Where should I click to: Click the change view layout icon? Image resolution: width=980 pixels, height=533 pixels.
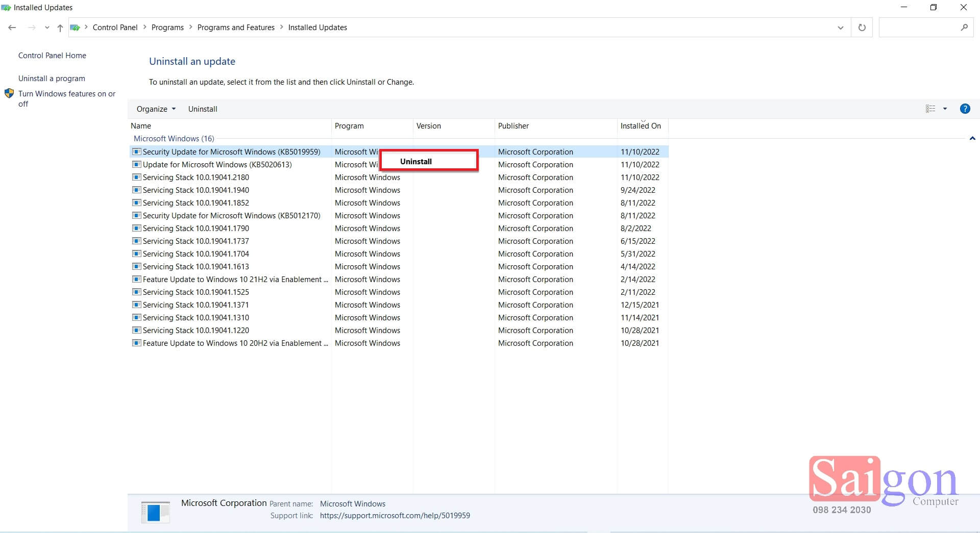pos(930,109)
